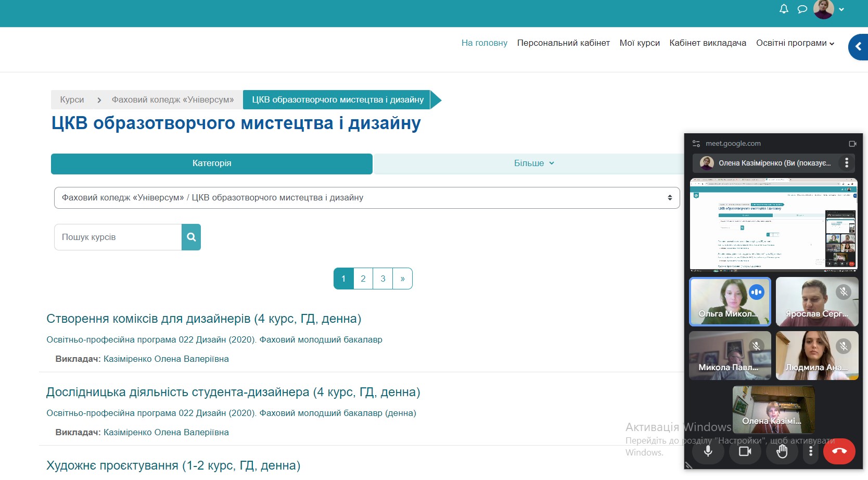Image resolution: width=868 pixels, height=480 pixels.
Task: Expand the Більше tab dropdown
Action: click(x=533, y=163)
